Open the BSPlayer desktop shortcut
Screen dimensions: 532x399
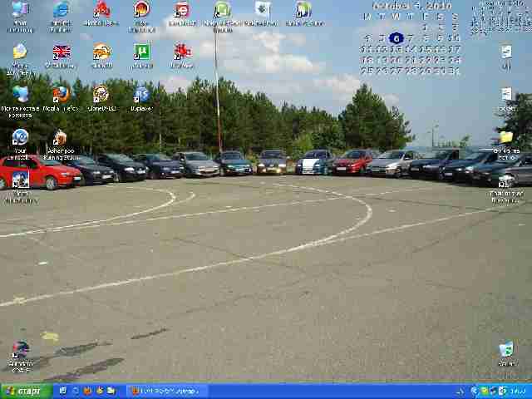pyautogui.click(x=141, y=95)
